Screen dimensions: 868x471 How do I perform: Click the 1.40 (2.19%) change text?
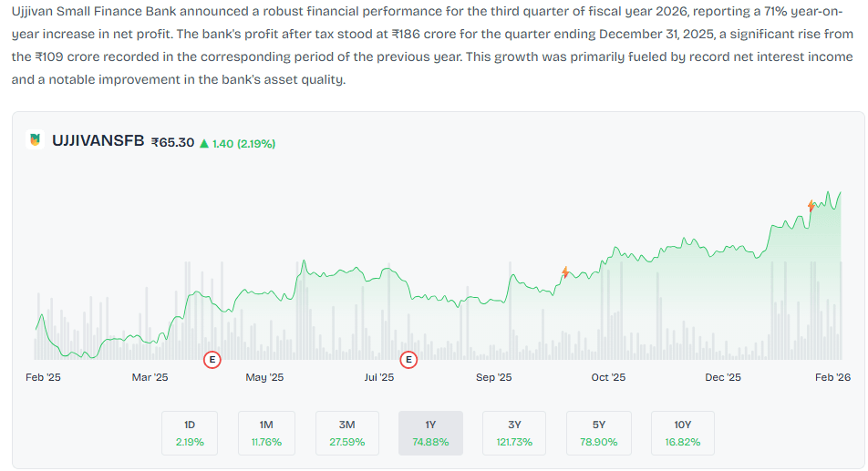pyautogui.click(x=243, y=144)
